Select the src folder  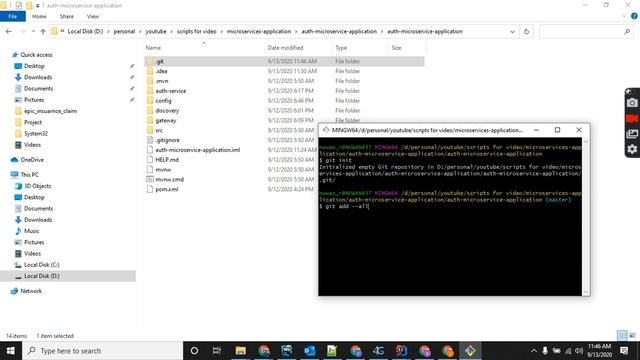click(x=159, y=130)
